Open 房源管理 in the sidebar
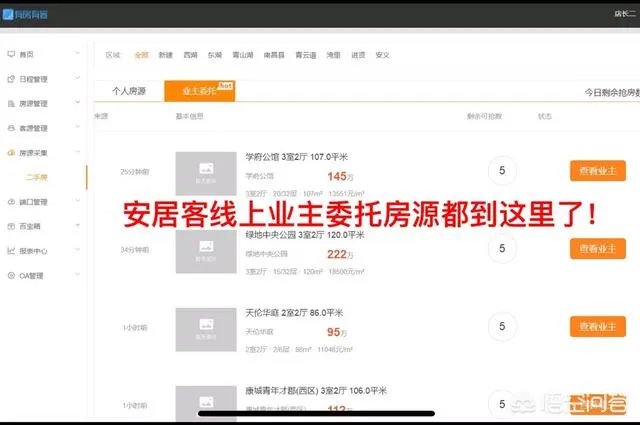 (33, 104)
